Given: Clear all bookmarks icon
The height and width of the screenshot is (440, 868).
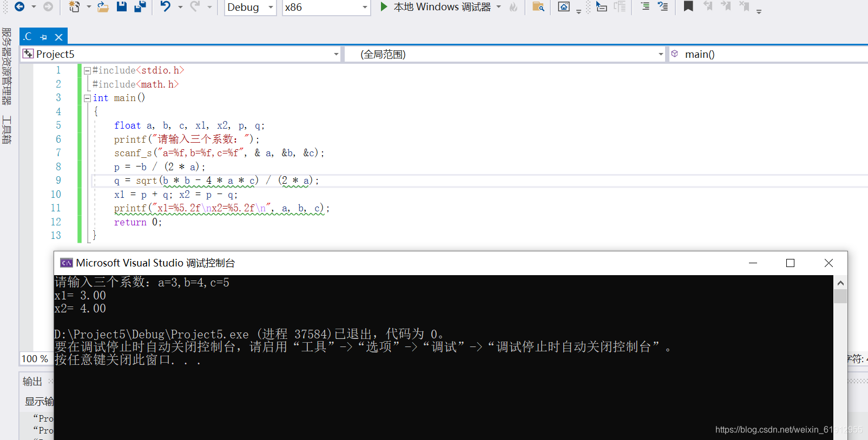Looking at the screenshot, I should pos(745,6).
